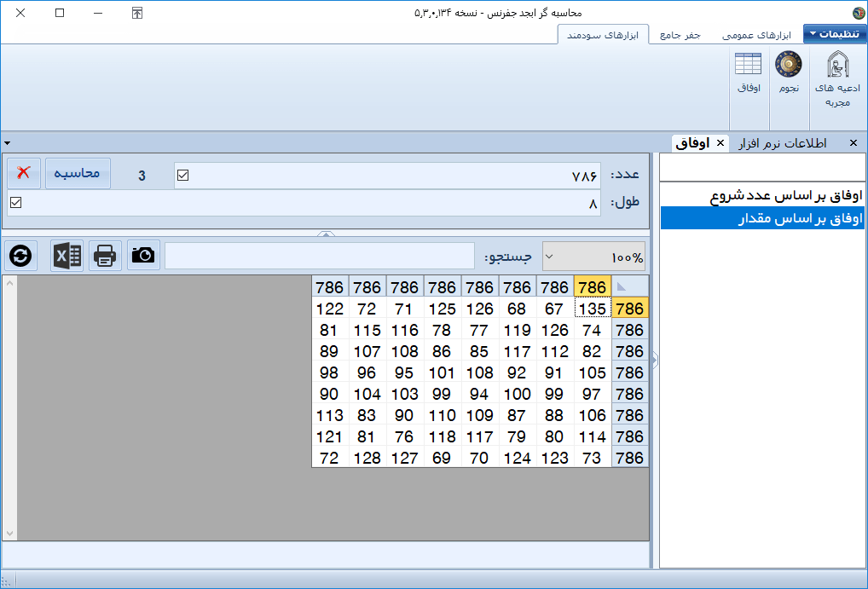
Task: Select grid cell with value 122
Action: tap(330, 309)
